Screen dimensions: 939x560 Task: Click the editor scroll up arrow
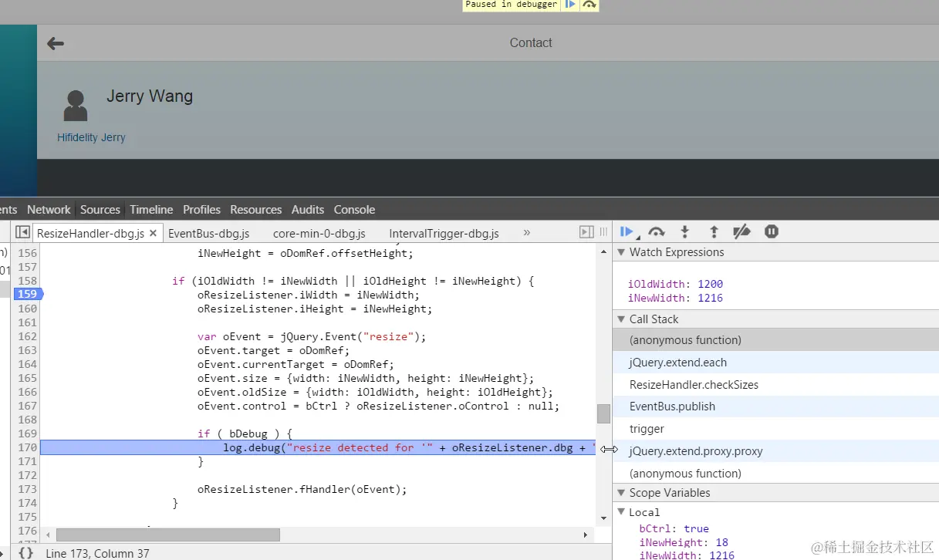(603, 252)
